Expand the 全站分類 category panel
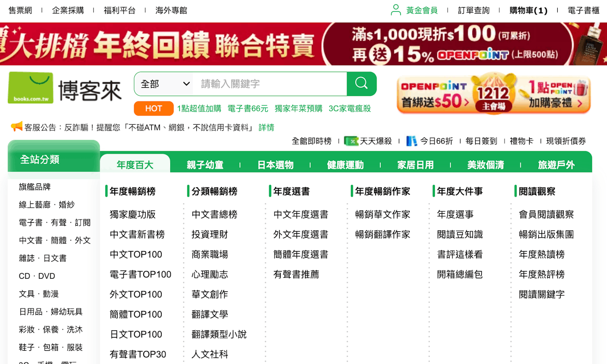607x364 pixels. tap(41, 160)
